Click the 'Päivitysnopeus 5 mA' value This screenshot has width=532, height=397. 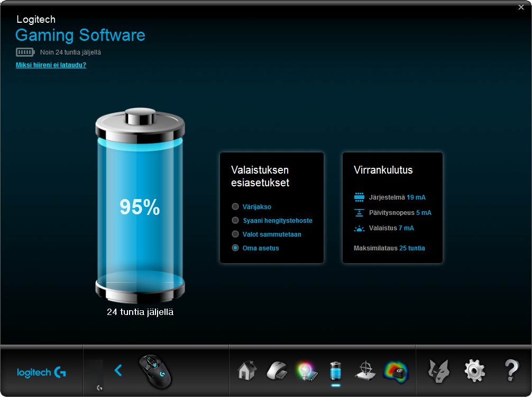point(400,213)
